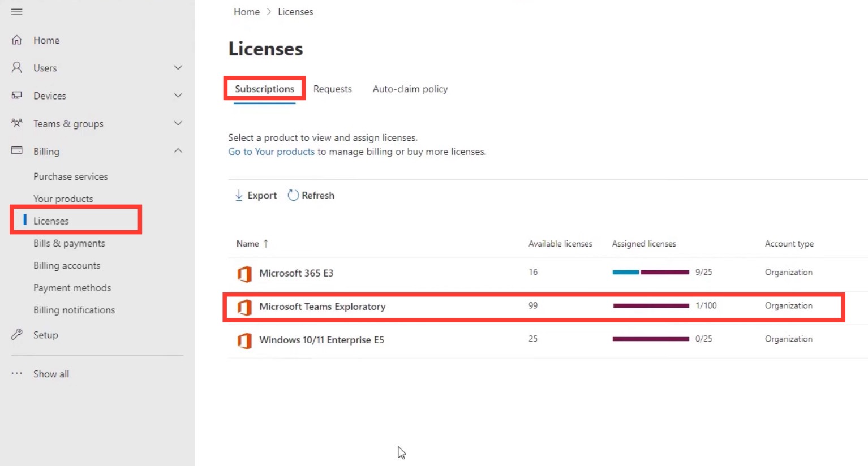Click the Windows 10/11 Enterprise E5 Office icon
868x466 pixels.
pos(244,340)
